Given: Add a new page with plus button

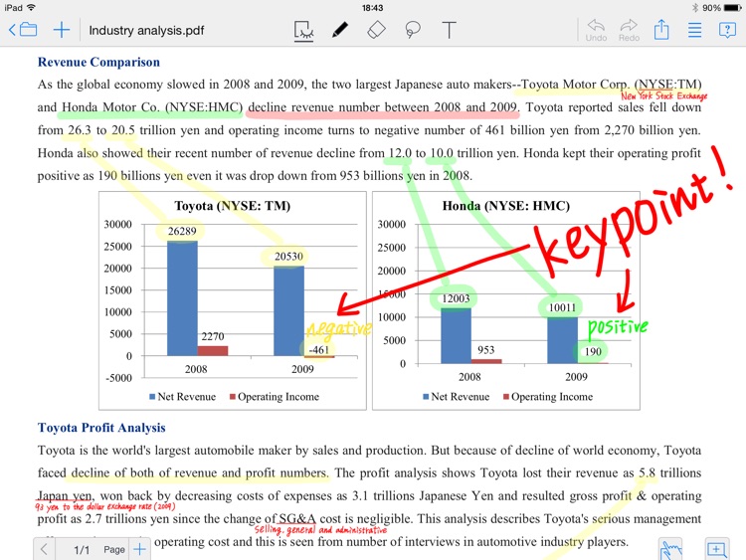Looking at the screenshot, I should pyautogui.click(x=140, y=549).
